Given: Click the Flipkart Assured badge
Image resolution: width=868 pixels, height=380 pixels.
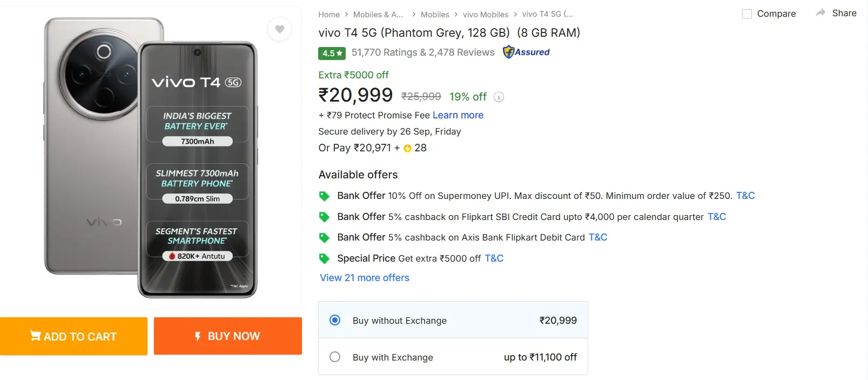Looking at the screenshot, I should coord(526,52).
